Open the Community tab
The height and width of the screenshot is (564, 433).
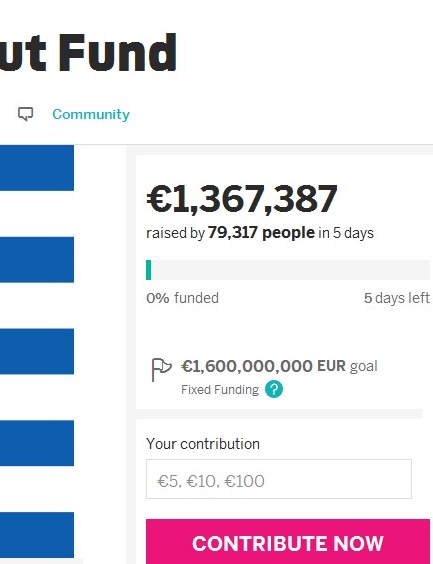coord(91,114)
